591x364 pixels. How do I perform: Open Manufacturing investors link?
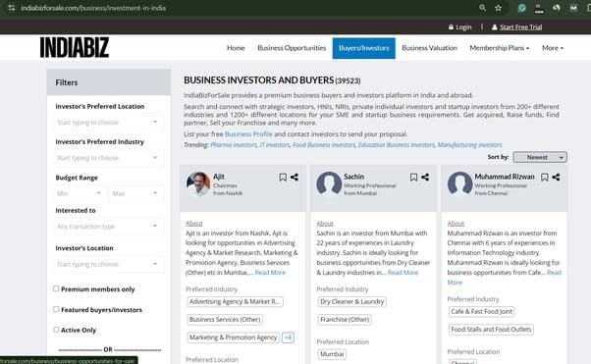pos(469,145)
